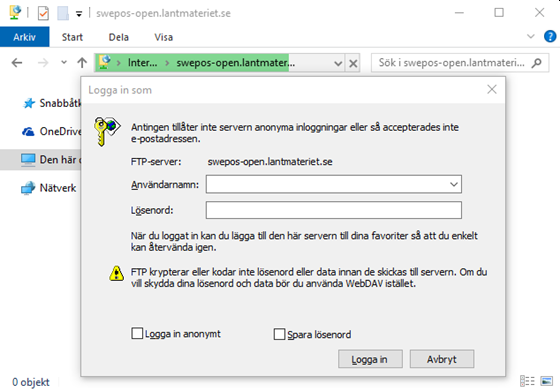Switch to details view icon in status bar

(527, 381)
